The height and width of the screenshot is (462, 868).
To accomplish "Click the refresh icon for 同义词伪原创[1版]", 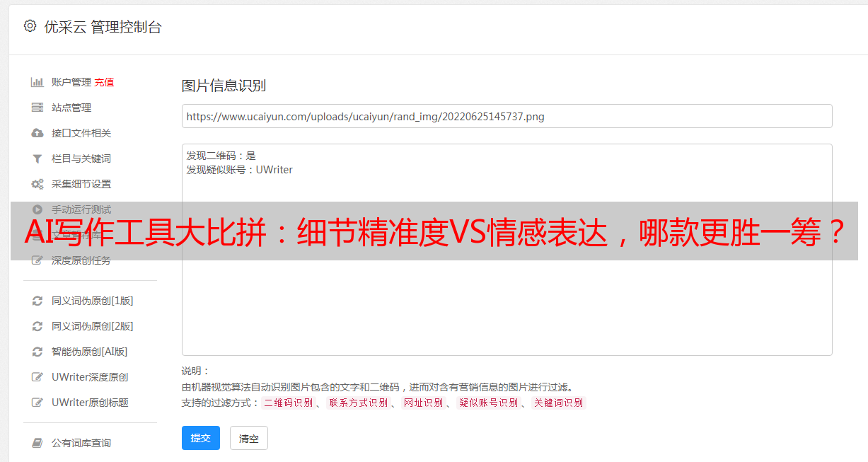I will (x=37, y=301).
